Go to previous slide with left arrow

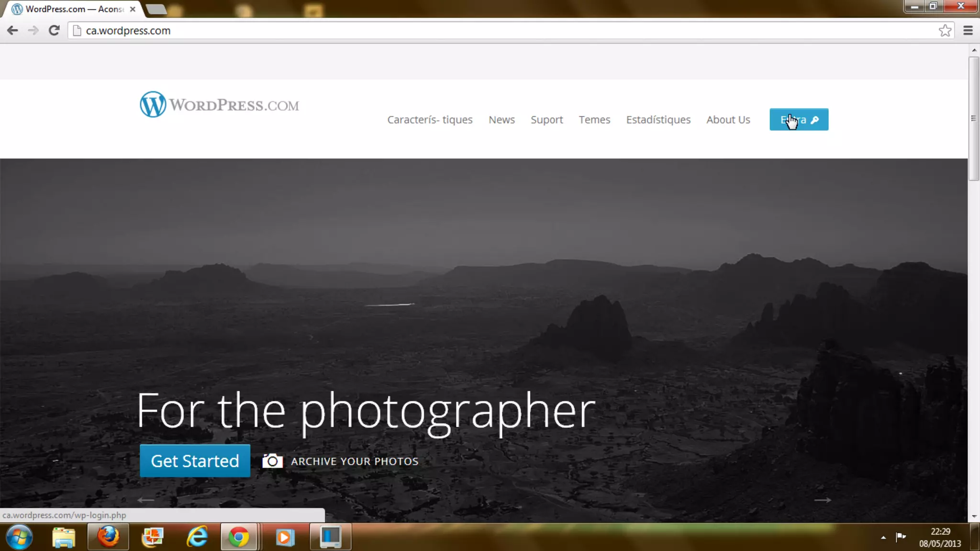tap(145, 500)
